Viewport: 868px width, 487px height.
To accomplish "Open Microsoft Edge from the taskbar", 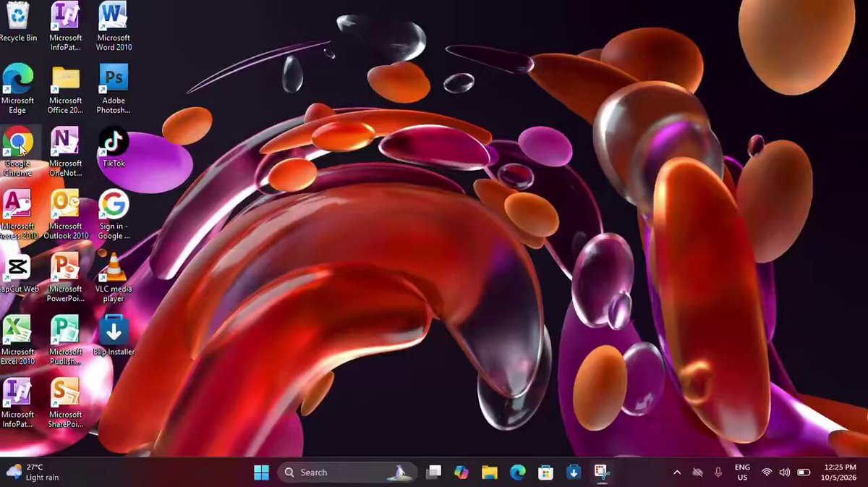I will [x=517, y=473].
